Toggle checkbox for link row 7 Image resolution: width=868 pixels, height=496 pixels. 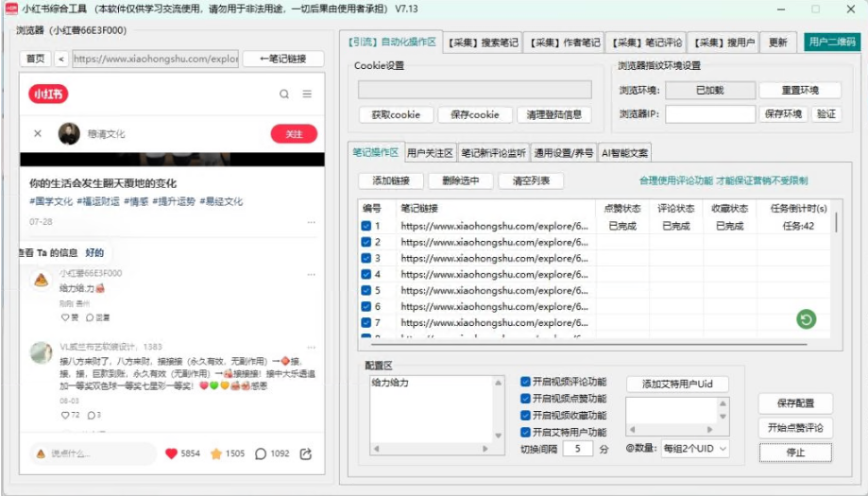click(366, 322)
